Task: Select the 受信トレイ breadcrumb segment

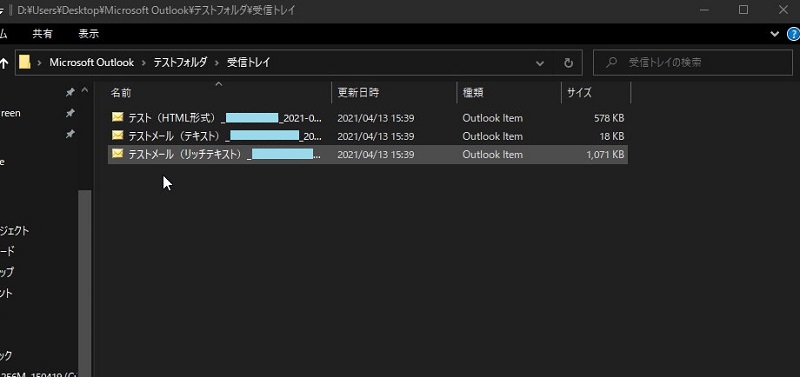Action: click(248, 63)
